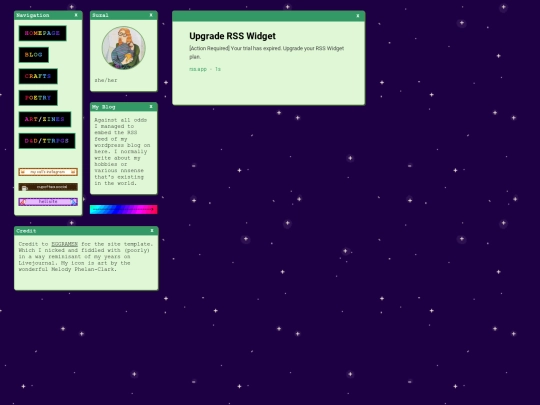Viewport: 540px width, 405px height.
Task: Open the cupoftea.social badge link
Action: pyautogui.click(x=48, y=187)
